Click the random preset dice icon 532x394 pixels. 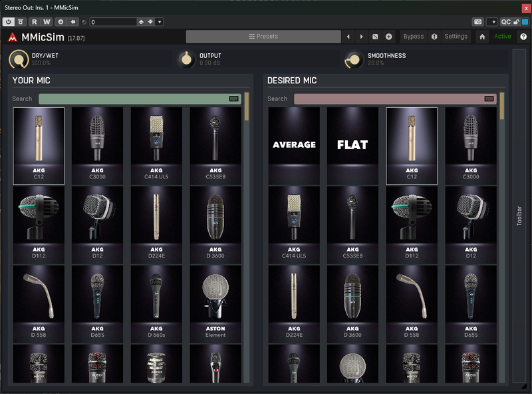pos(375,37)
